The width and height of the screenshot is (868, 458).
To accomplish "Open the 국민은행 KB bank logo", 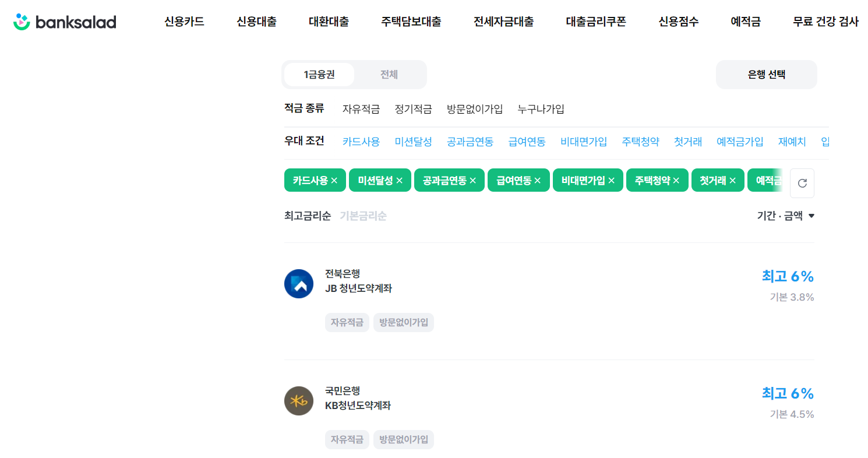I will point(299,401).
